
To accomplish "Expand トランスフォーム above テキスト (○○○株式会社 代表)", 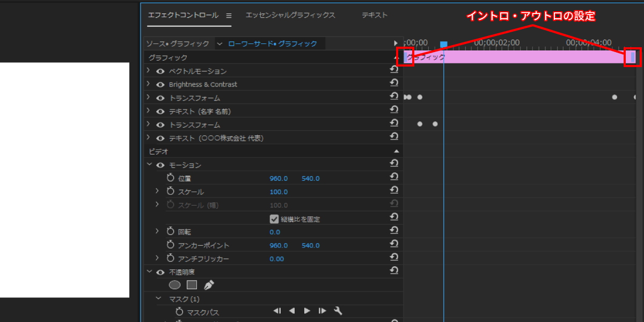I will pos(149,125).
